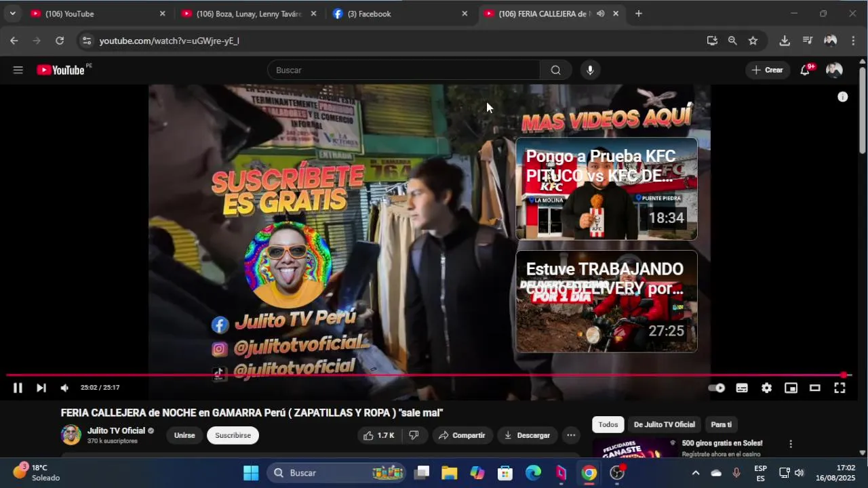The image size is (868, 488).
Task: View site information icon in address bar
Action: tap(86, 41)
